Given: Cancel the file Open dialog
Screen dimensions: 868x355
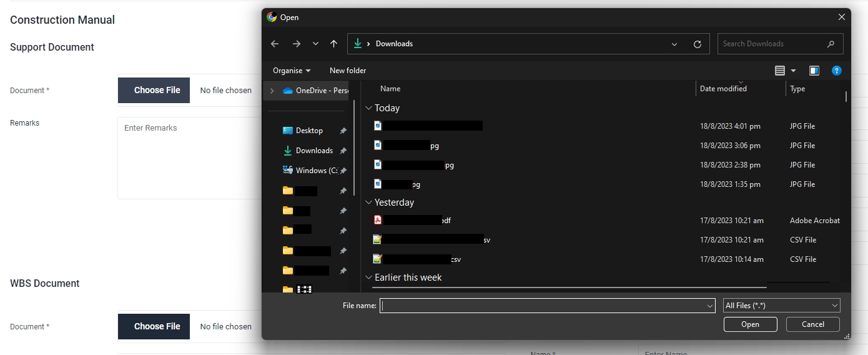Looking at the screenshot, I should [812, 324].
